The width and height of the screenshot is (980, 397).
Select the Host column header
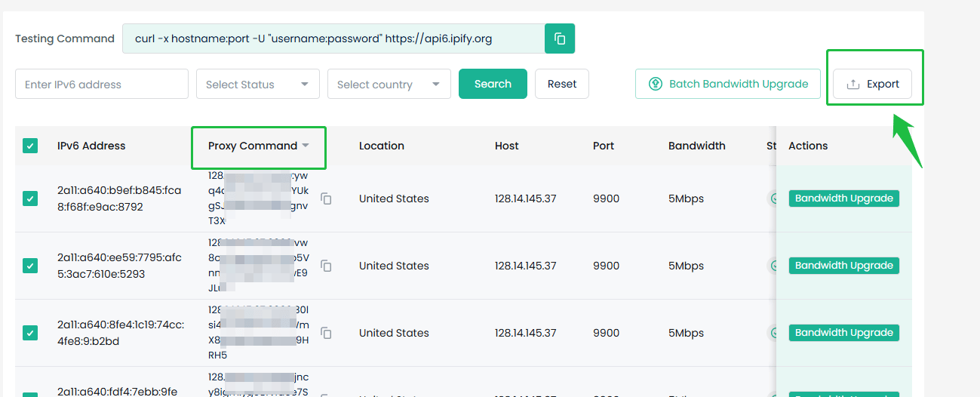pyautogui.click(x=507, y=146)
